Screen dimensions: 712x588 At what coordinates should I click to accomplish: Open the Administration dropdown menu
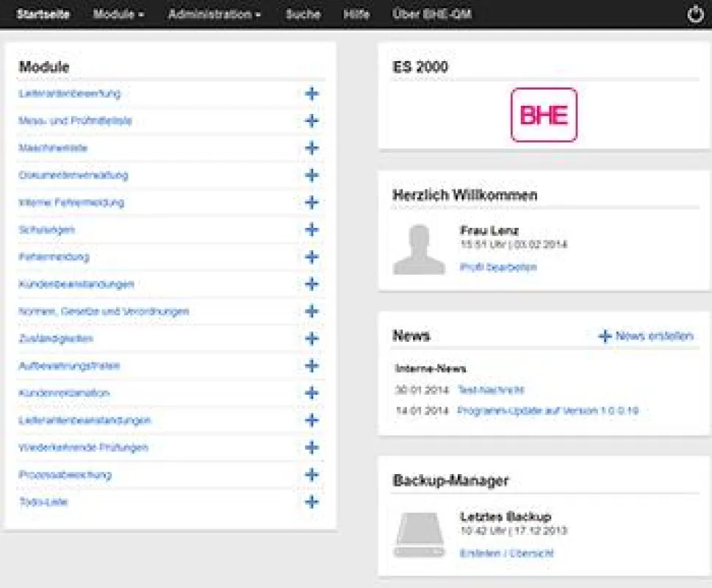215,14
